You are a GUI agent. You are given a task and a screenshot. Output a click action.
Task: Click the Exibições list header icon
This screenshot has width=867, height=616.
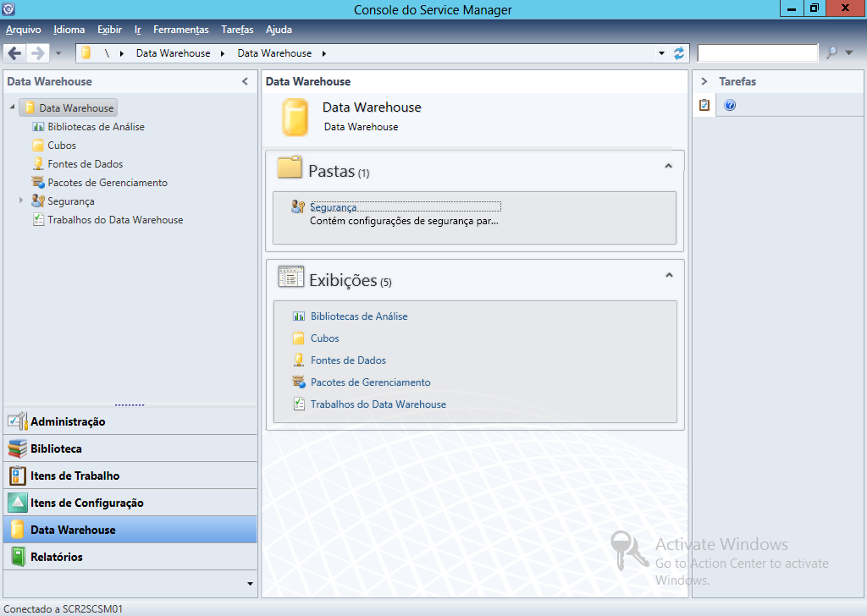click(x=291, y=276)
